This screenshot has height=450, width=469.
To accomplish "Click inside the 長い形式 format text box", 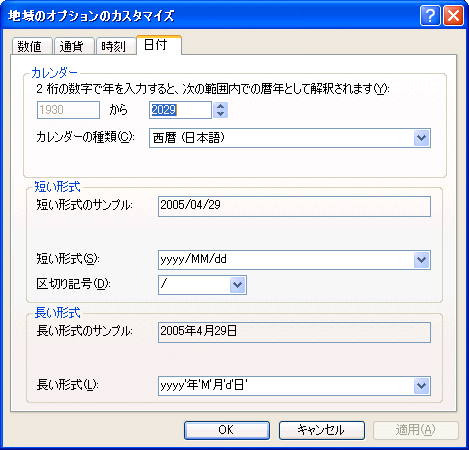I will point(286,386).
